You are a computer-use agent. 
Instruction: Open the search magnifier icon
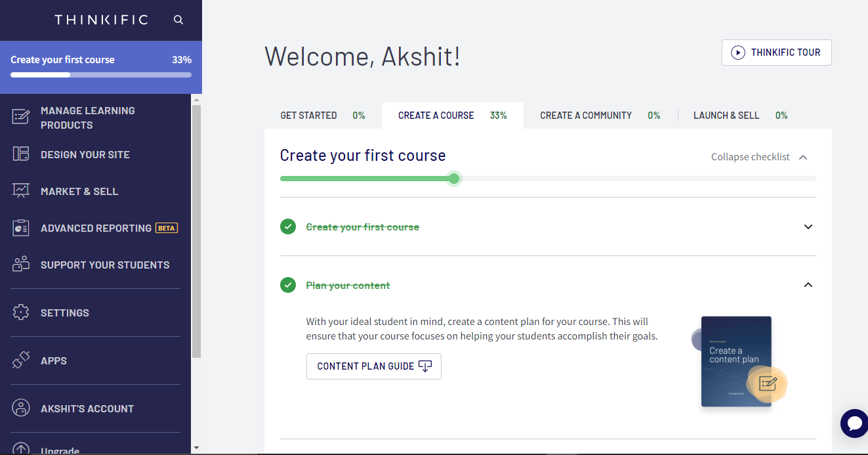(178, 20)
